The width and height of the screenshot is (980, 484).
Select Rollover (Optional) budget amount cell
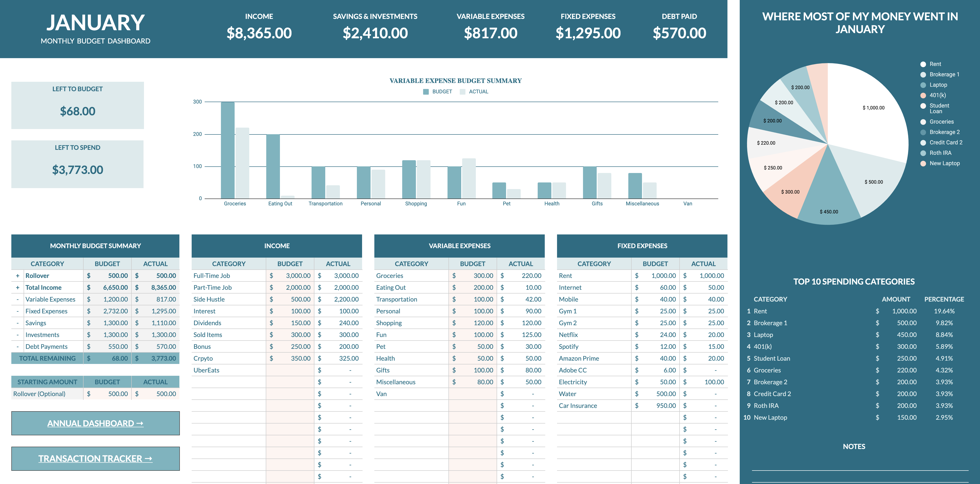[x=107, y=394]
